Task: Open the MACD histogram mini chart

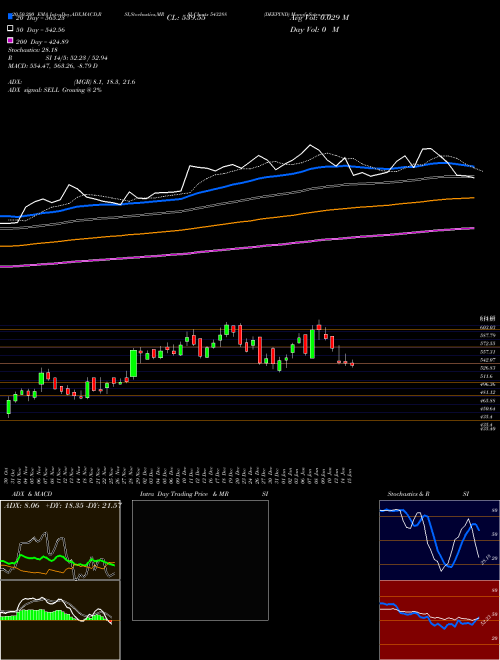Action: [x=60, y=620]
